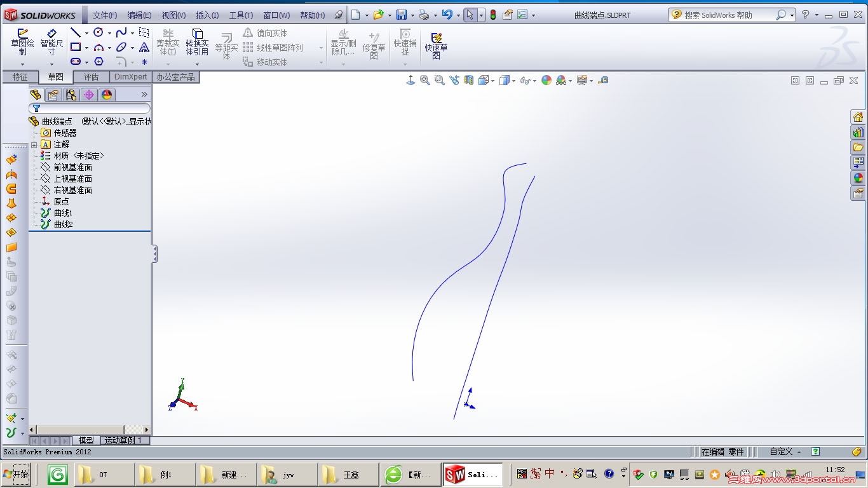Select the Ellipse sketch tool
The width and height of the screenshot is (868, 488).
[121, 47]
